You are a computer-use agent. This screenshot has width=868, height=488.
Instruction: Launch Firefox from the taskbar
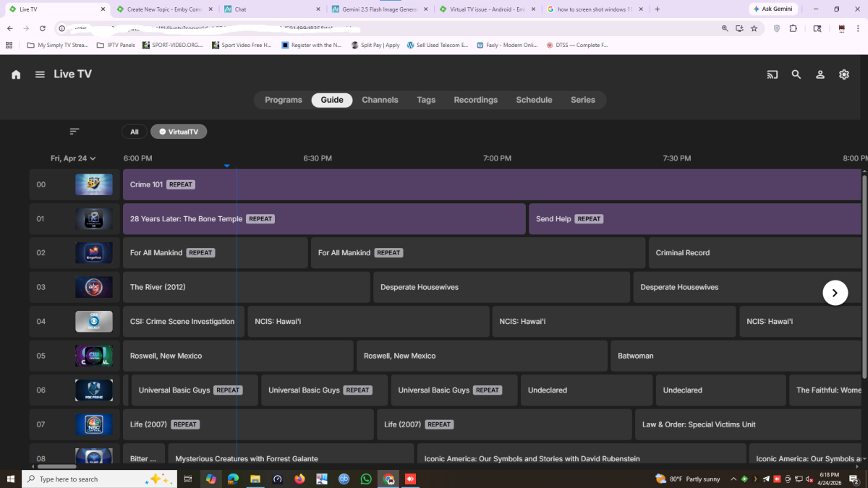point(299,479)
